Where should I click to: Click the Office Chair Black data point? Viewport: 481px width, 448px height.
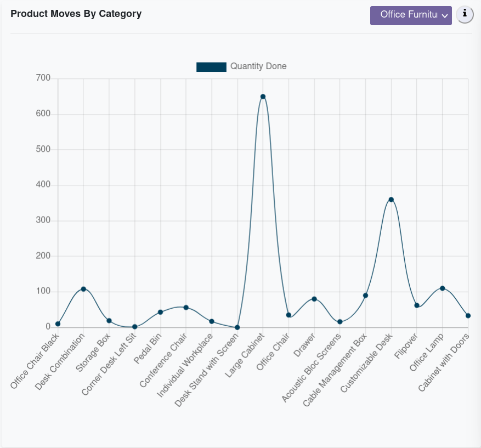coord(58,324)
